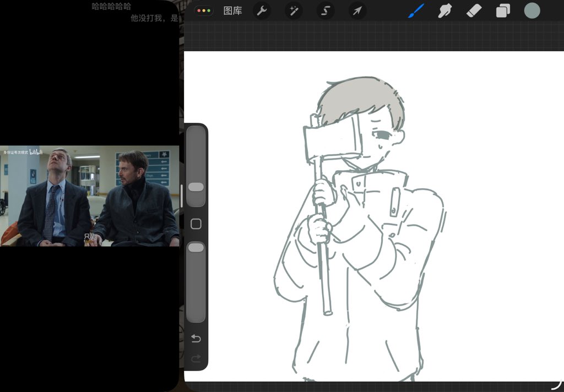564x392 pixels.
Task: Select the Paint brush tool
Action: pos(416,11)
